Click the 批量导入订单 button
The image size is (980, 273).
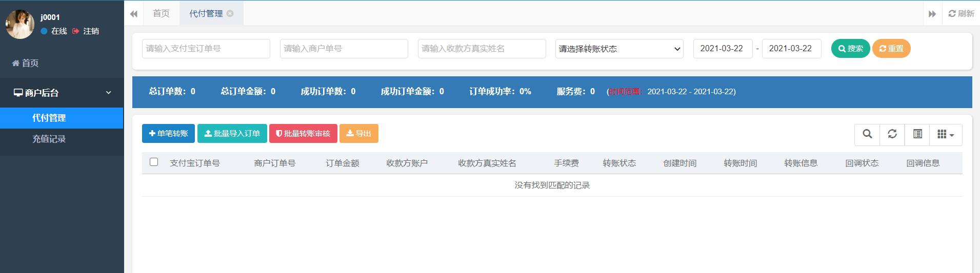232,134
